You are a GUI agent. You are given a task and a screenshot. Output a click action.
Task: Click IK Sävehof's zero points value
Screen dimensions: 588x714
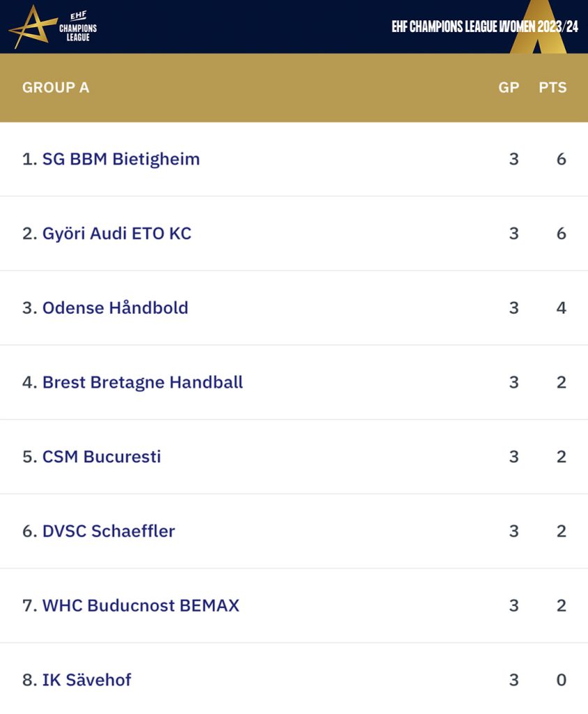[561, 680]
